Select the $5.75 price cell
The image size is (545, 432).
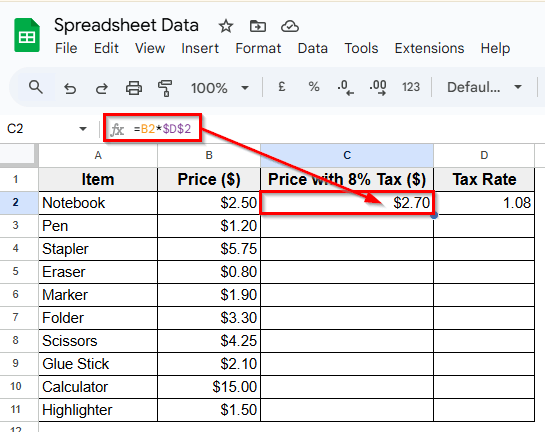click(x=209, y=249)
